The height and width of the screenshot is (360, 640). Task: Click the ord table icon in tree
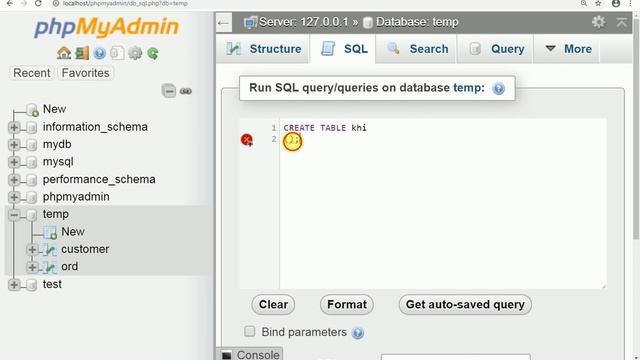click(x=50, y=267)
